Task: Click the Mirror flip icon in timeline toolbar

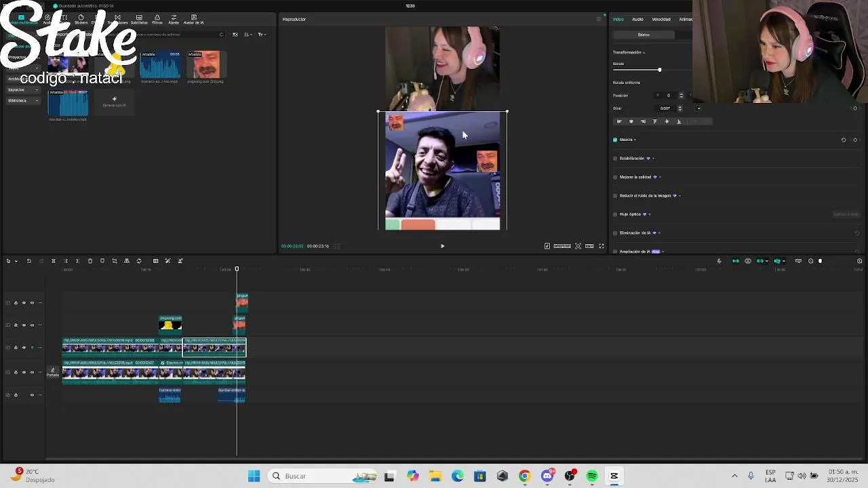Action: click(x=127, y=261)
